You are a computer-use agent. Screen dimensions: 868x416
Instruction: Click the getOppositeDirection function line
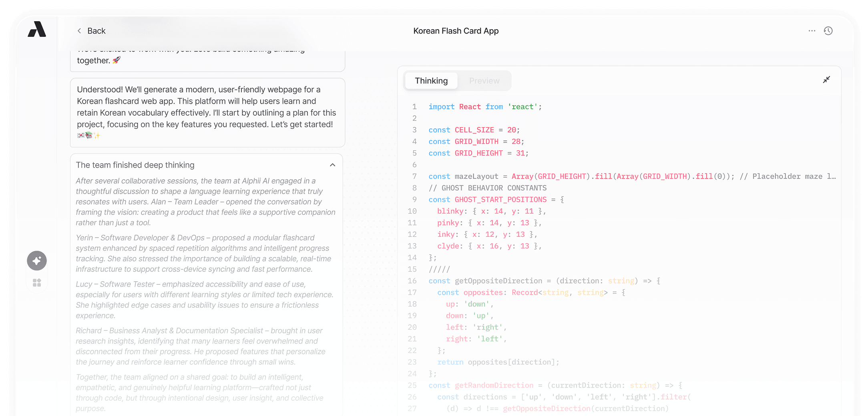[544, 281]
